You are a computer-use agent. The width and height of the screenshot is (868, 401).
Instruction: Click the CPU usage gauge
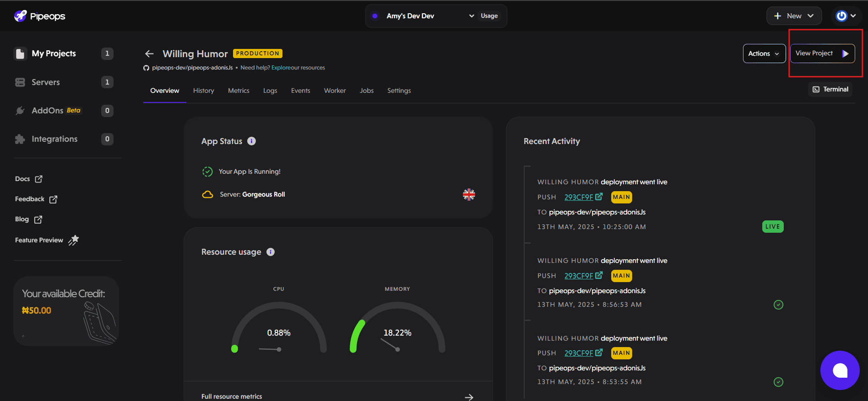click(x=279, y=327)
